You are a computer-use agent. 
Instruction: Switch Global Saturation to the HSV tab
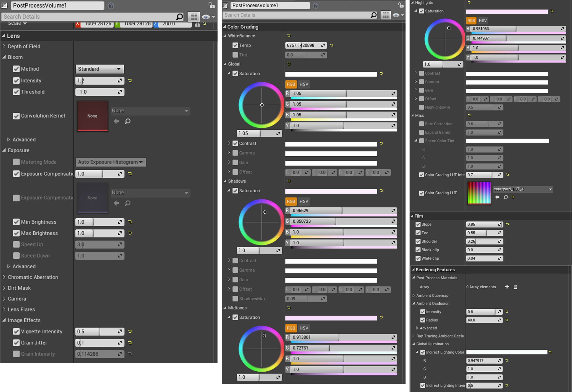pyautogui.click(x=303, y=84)
